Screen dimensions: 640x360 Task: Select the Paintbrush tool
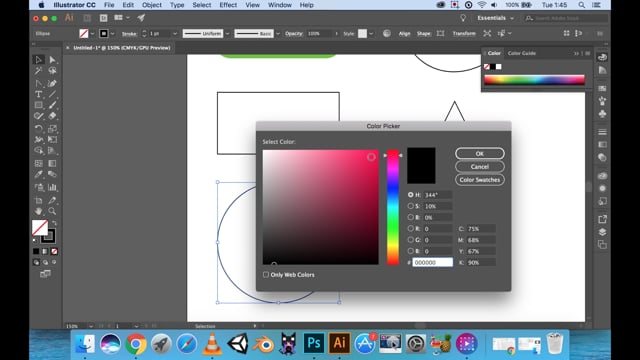[52, 105]
